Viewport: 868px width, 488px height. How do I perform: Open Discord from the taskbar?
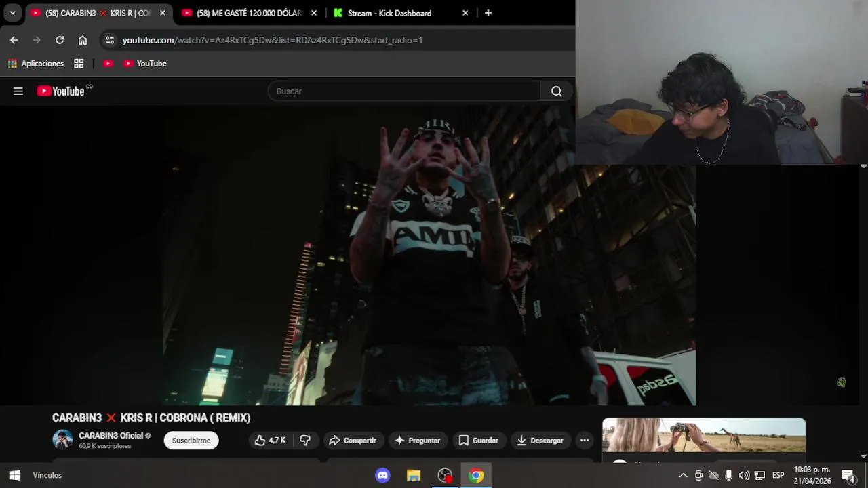(382, 475)
